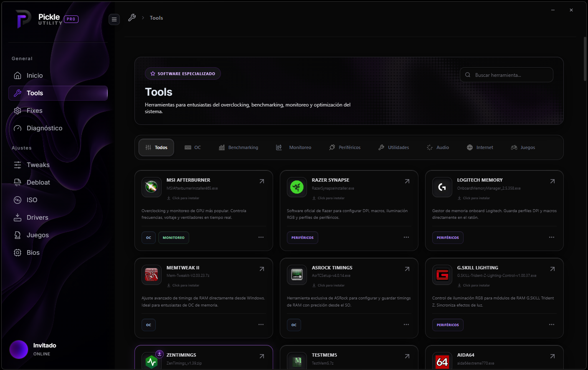Click the Invitado user avatar

pos(19,350)
